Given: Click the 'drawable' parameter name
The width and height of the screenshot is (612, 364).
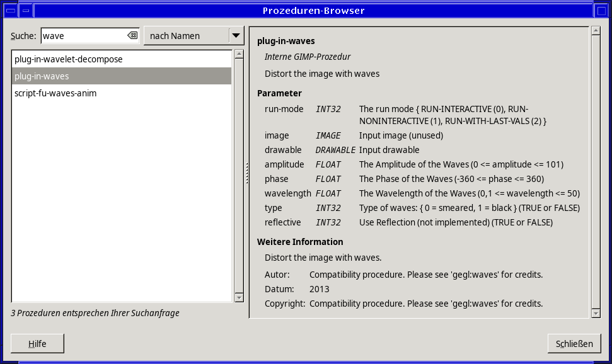Looking at the screenshot, I should click(x=283, y=151).
